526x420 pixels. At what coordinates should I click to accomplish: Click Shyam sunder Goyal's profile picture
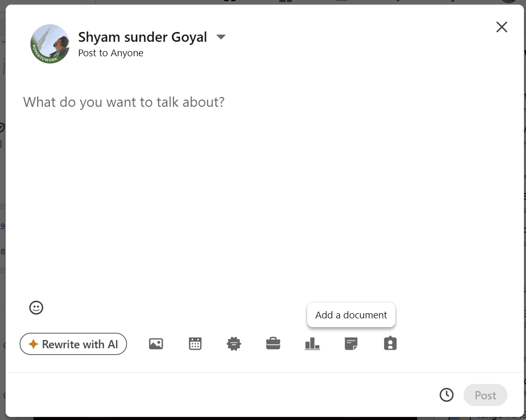pos(50,44)
